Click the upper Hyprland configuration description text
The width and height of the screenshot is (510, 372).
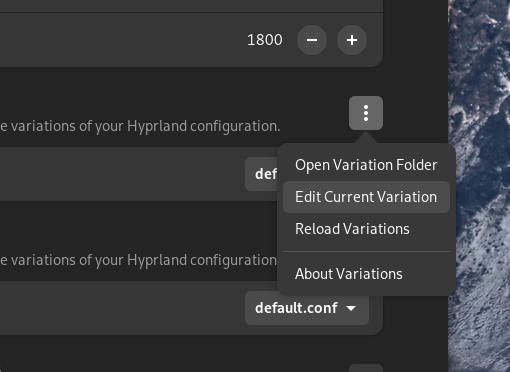click(140, 126)
